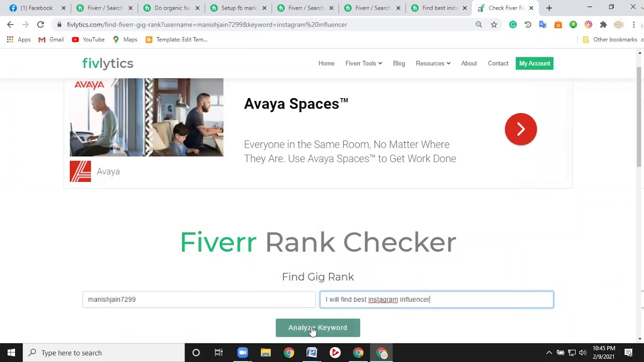Open the Extensions puzzle icon

coord(603,25)
